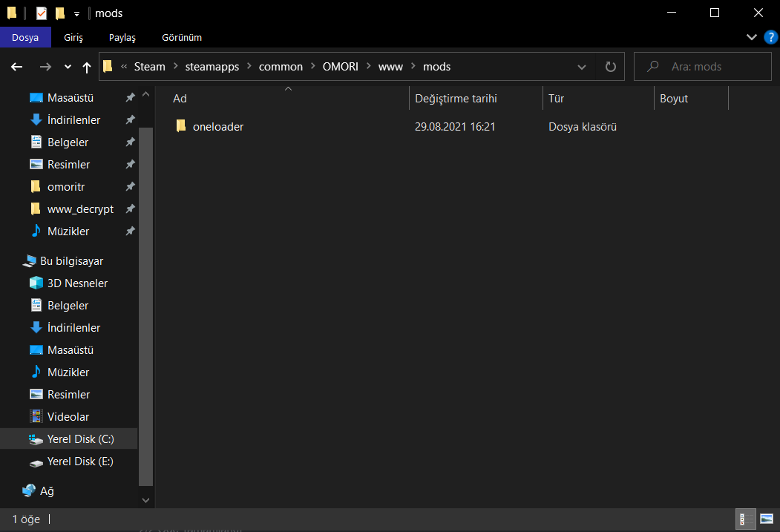Open Resimler under Bu bilgisayar
This screenshot has width=780, height=532.
pos(68,395)
